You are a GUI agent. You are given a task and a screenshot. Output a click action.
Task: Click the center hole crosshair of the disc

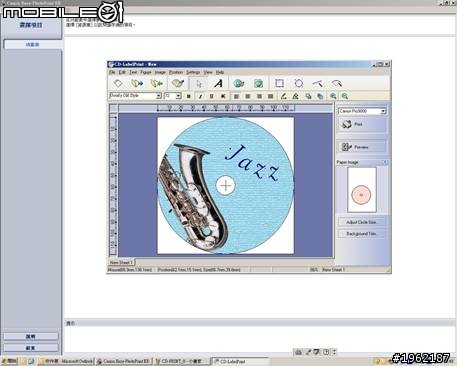(x=226, y=186)
